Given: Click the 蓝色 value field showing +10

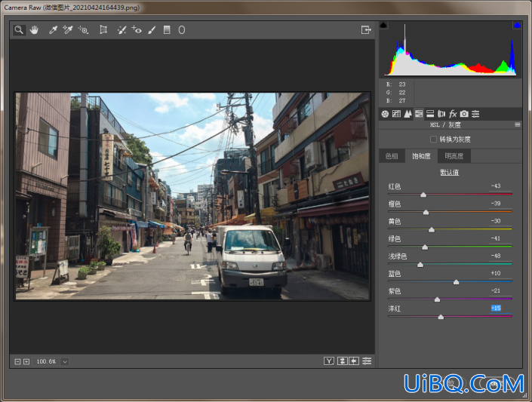Looking at the screenshot, I should tap(500, 273).
